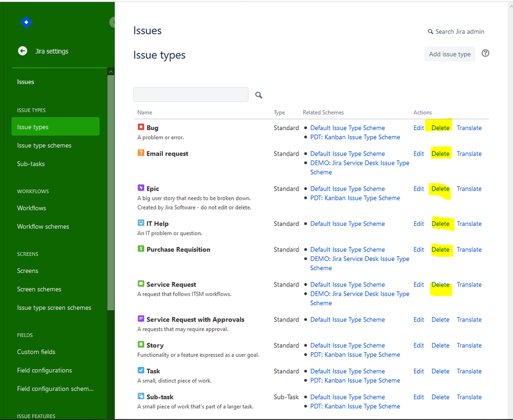Delete the Bug issue type

click(440, 128)
